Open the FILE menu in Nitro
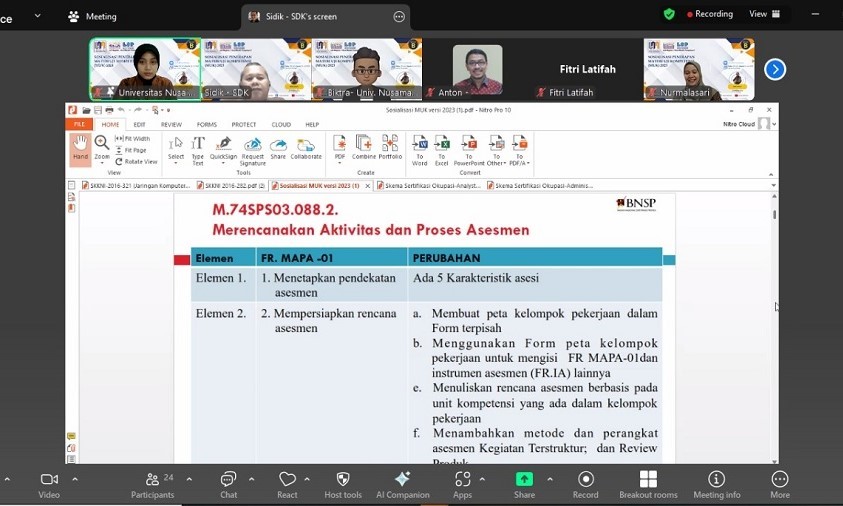This screenshot has height=506, width=843. pyautogui.click(x=80, y=124)
